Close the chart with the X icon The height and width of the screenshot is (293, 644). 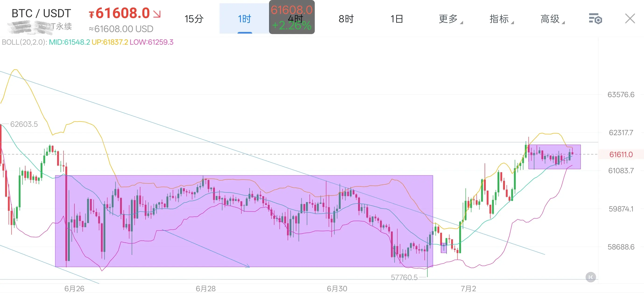(630, 18)
